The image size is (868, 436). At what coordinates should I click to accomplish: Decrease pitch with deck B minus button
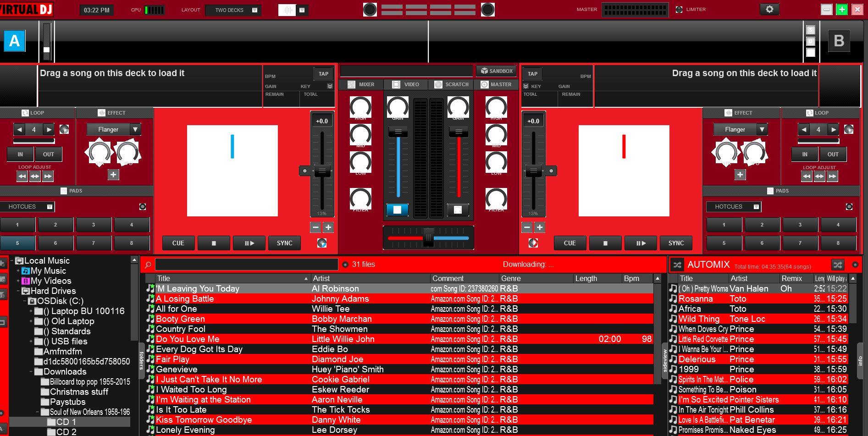point(527,227)
